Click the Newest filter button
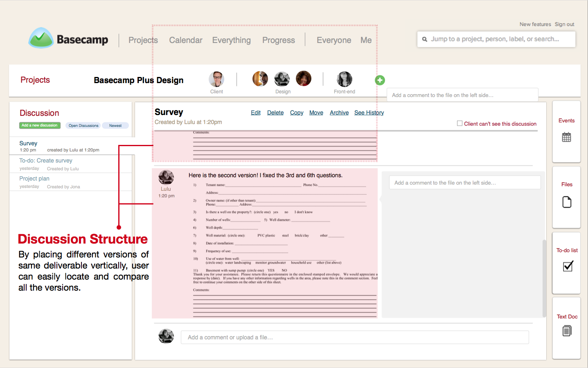588x368 pixels. [115, 126]
